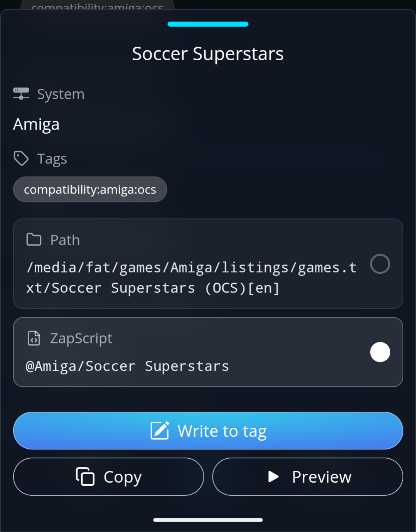
Task: Click the folder icon beside Path
Action: coord(34,239)
